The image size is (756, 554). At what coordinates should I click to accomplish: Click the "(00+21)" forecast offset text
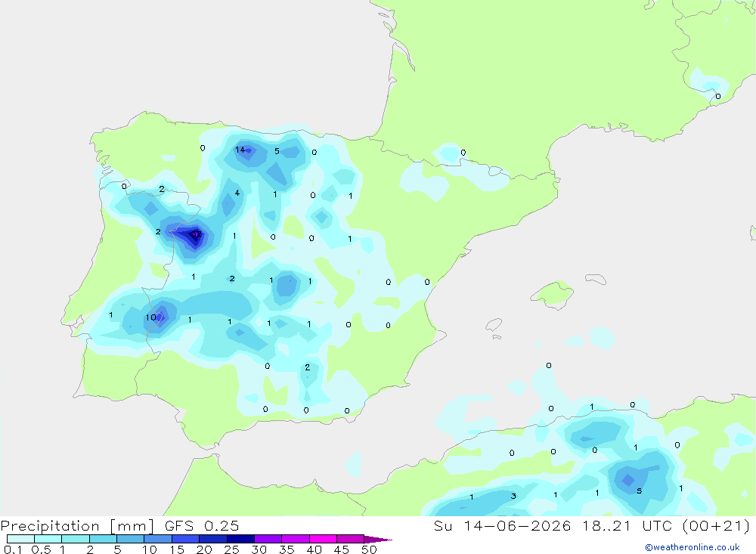pyautogui.click(x=716, y=526)
